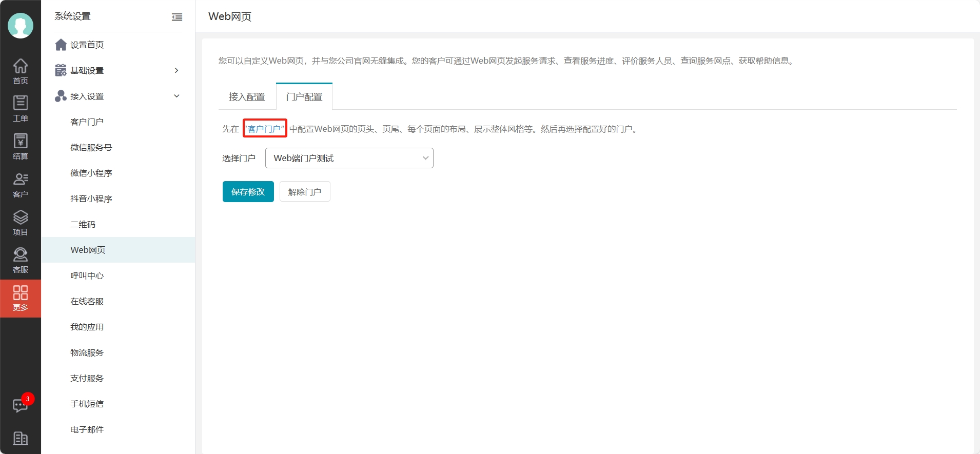Follow the 客户门户 link in the description
The height and width of the screenshot is (454, 980).
point(264,129)
